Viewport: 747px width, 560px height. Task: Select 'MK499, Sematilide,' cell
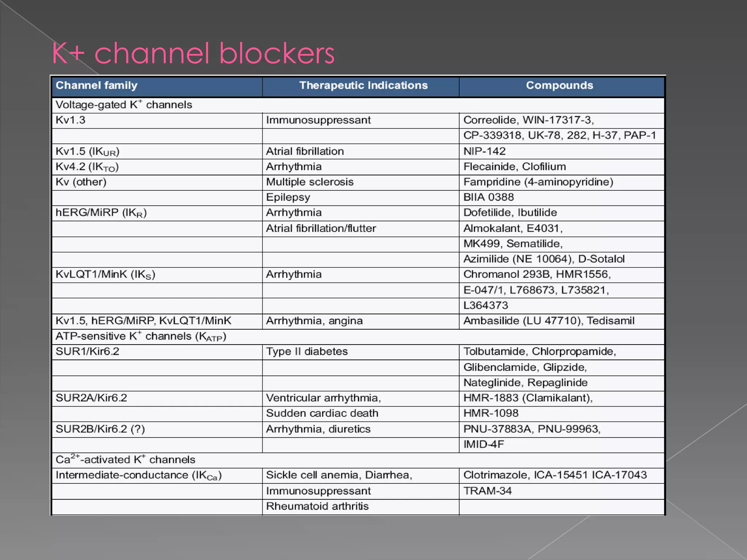coord(562,244)
